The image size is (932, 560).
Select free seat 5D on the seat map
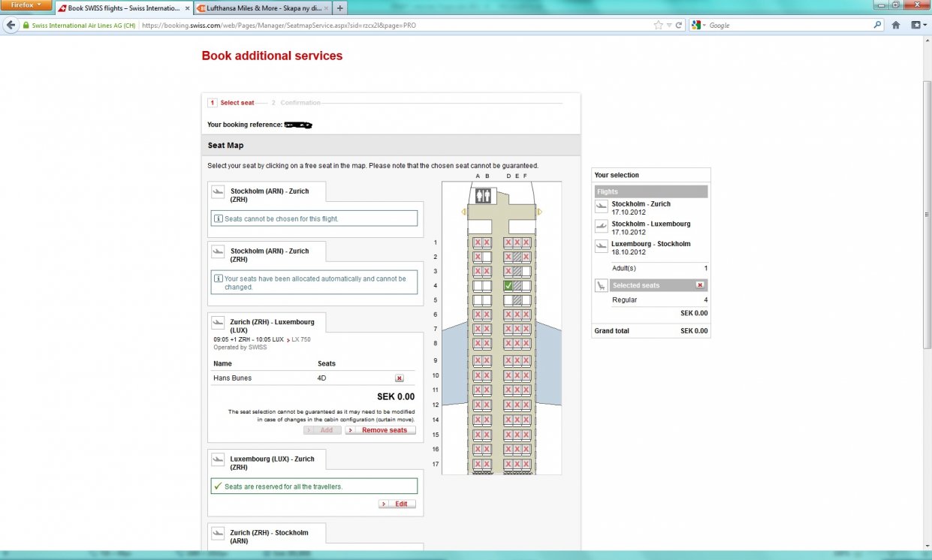(x=508, y=300)
